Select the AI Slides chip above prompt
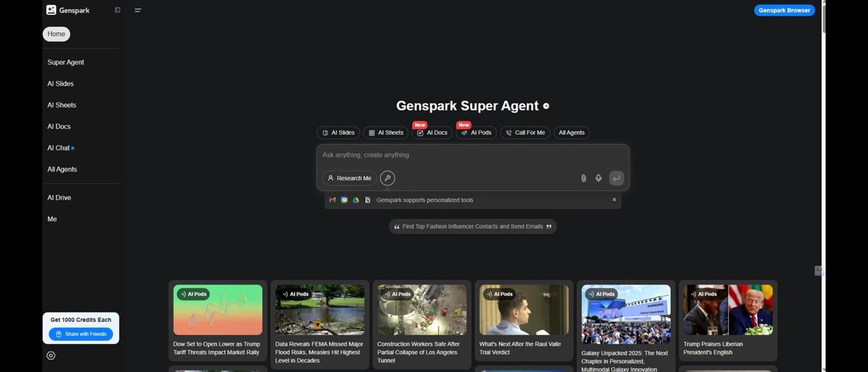The height and width of the screenshot is (372, 868). pyautogui.click(x=338, y=133)
